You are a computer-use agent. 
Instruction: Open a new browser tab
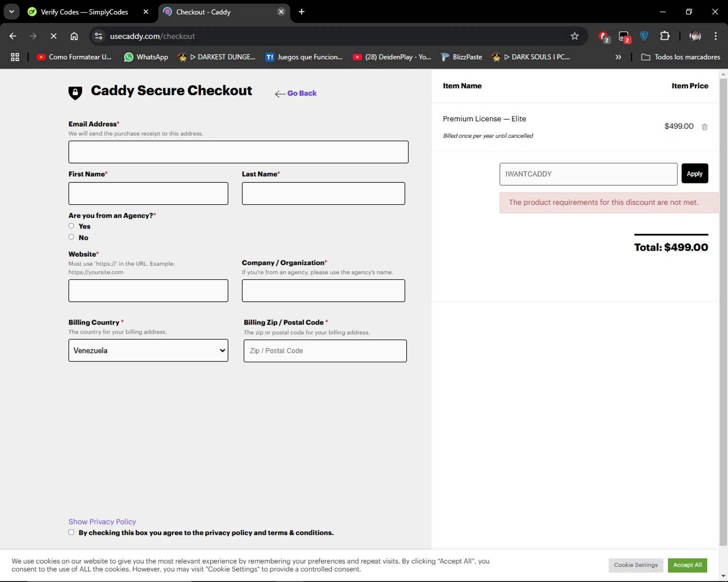[x=301, y=12]
